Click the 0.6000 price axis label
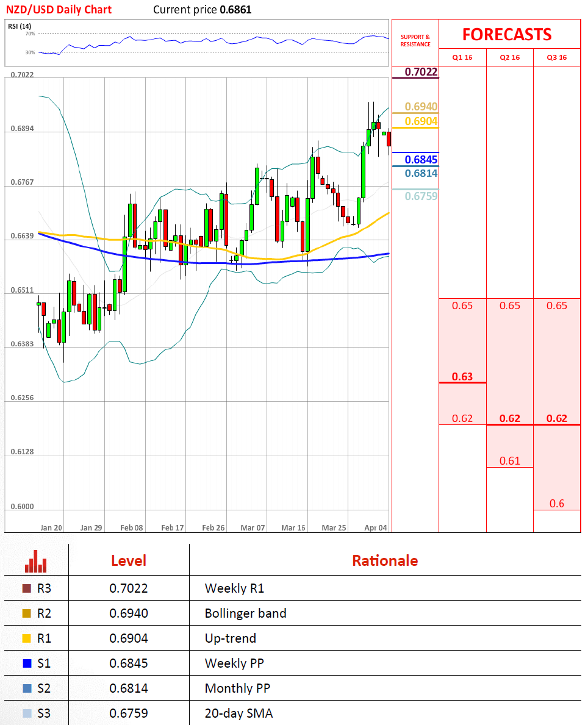This screenshot has width=588, height=725. point(22,506)
